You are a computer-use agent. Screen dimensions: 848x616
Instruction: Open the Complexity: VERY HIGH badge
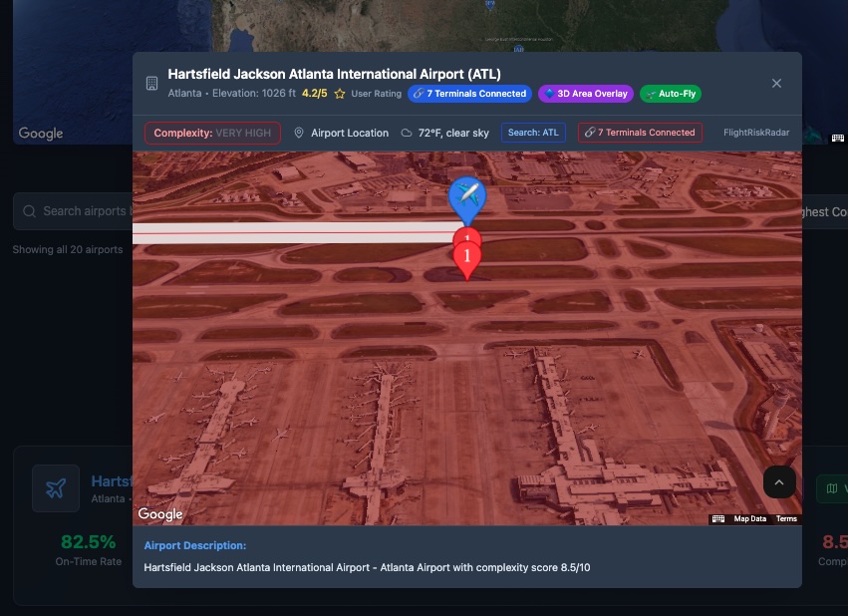pos(212,133)
